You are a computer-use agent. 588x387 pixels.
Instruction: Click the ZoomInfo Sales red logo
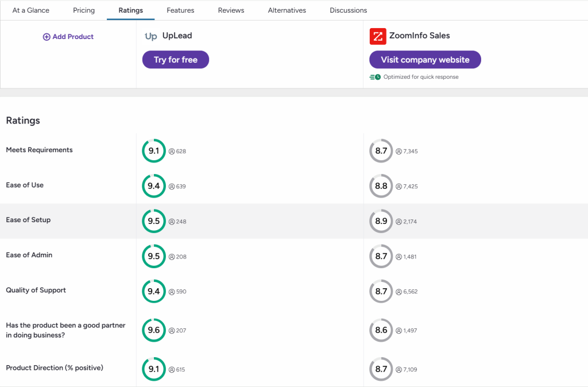(378, 36)
